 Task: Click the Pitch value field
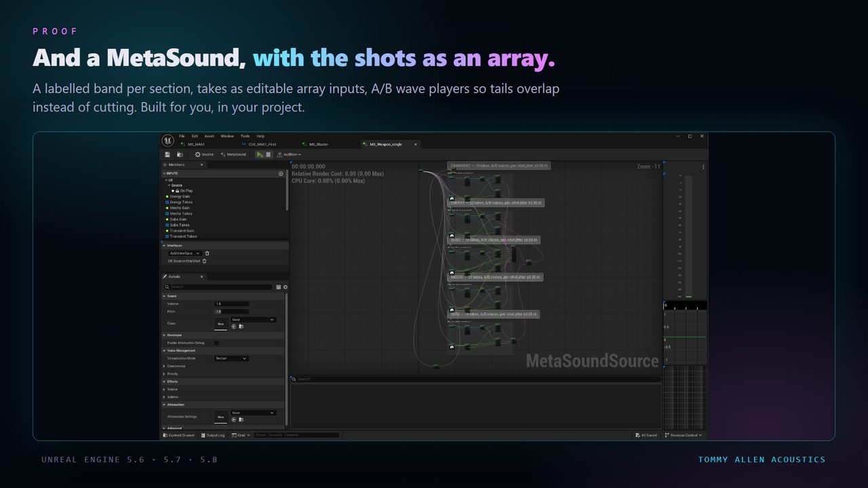pos(232,311)
